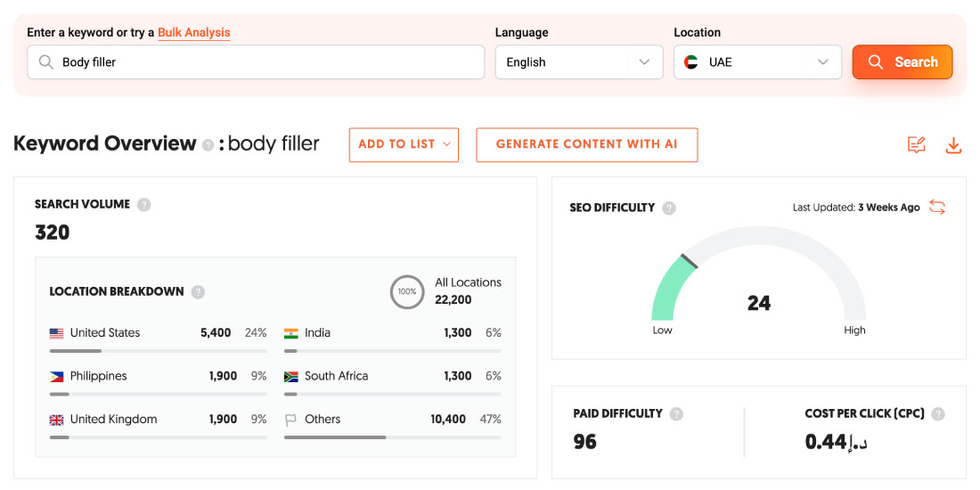Click help icon next to Location Breakdown

coord(198,292)
